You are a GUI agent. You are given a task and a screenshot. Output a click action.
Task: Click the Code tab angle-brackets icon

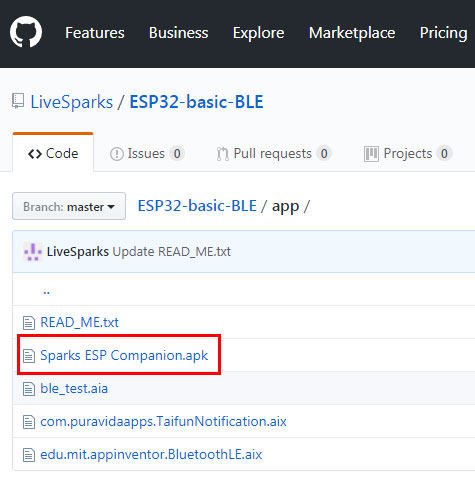(x=35, y=154)
